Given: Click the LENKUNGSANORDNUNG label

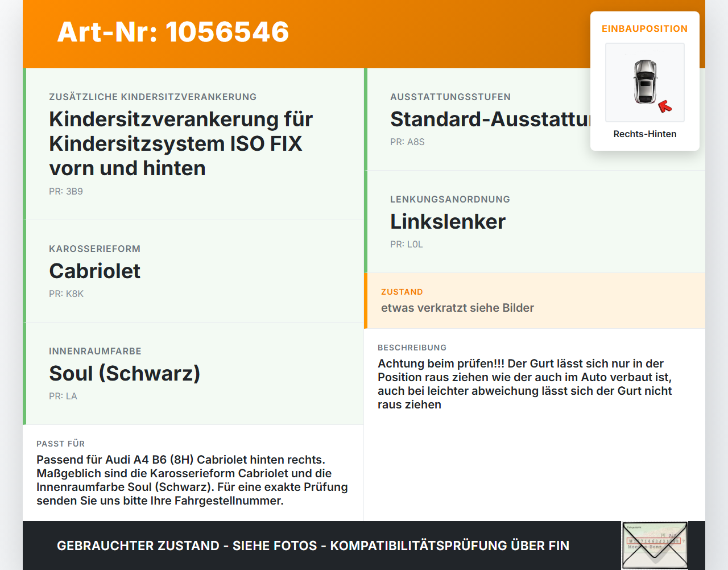Looking at the screenshot, I should tap(450, 199).
